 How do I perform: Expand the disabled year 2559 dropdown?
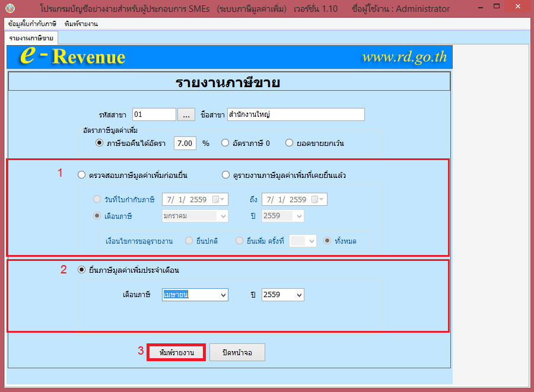point(299,216)
